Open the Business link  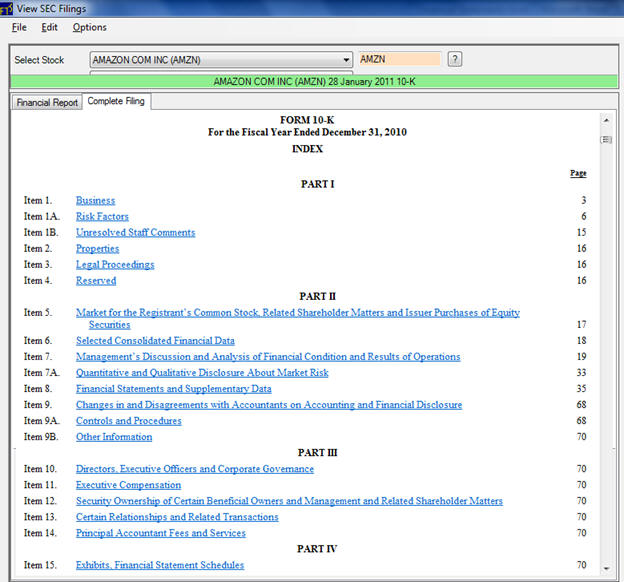[96, 200]
